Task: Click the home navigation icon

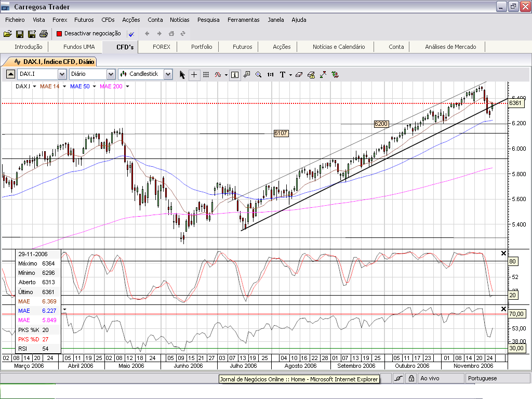Action: 171,34
